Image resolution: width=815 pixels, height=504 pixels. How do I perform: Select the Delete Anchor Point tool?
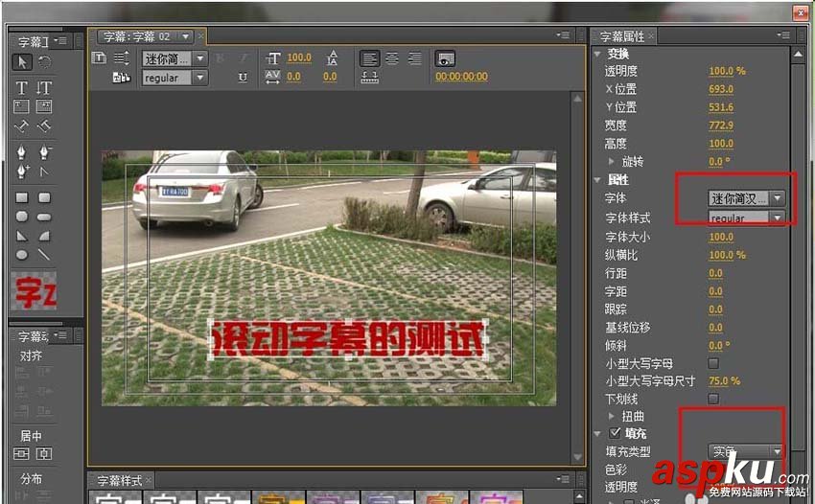[44, 152]
